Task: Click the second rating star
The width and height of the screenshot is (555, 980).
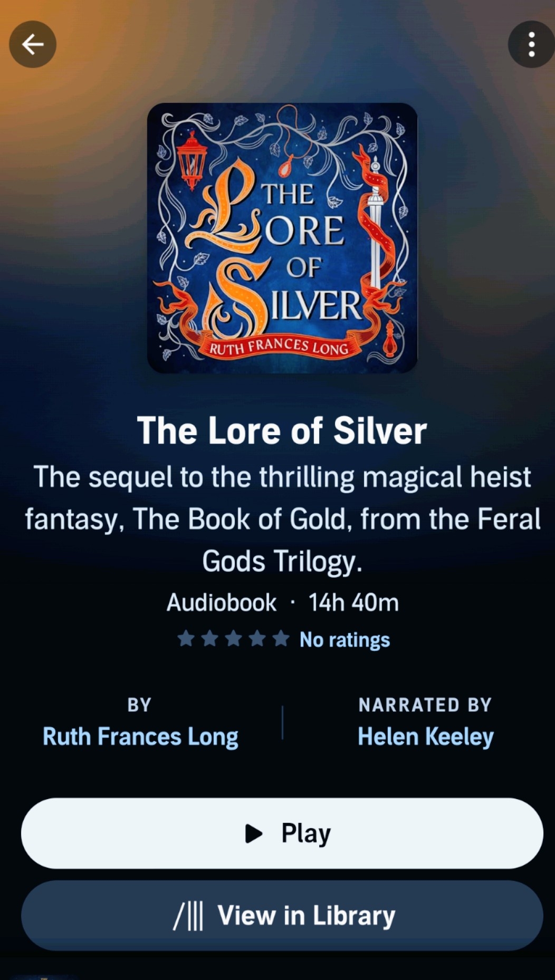Action: 209,639
